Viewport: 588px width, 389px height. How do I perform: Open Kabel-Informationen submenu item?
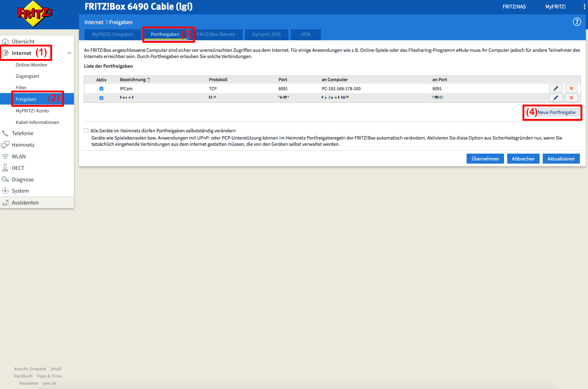pos(37,122)
